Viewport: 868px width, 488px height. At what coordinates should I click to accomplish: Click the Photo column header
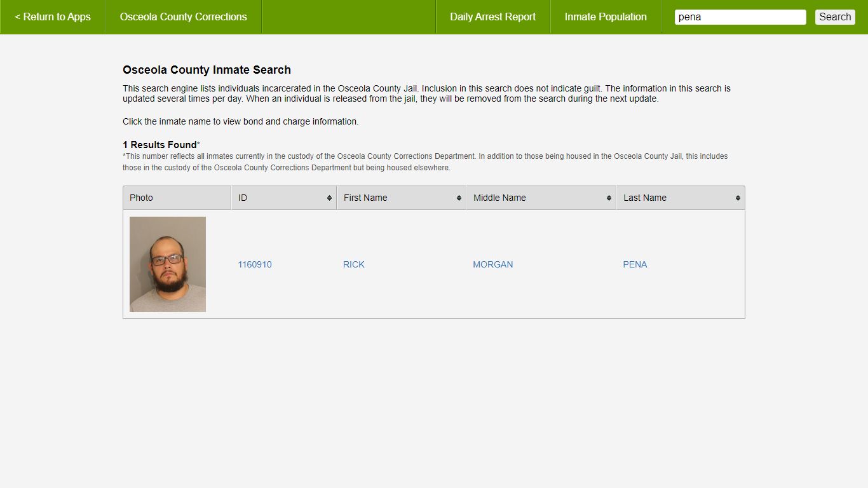[141, 198]
